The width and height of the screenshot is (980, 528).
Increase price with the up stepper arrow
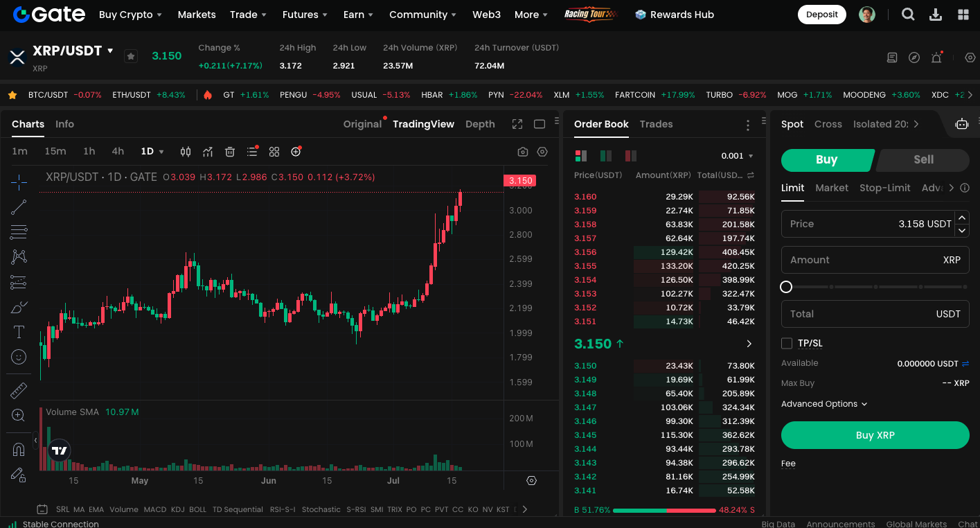(x=961, y=218)
